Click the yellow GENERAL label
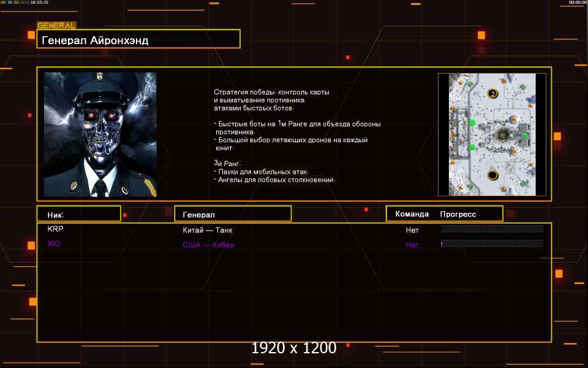 pos(56,26)
